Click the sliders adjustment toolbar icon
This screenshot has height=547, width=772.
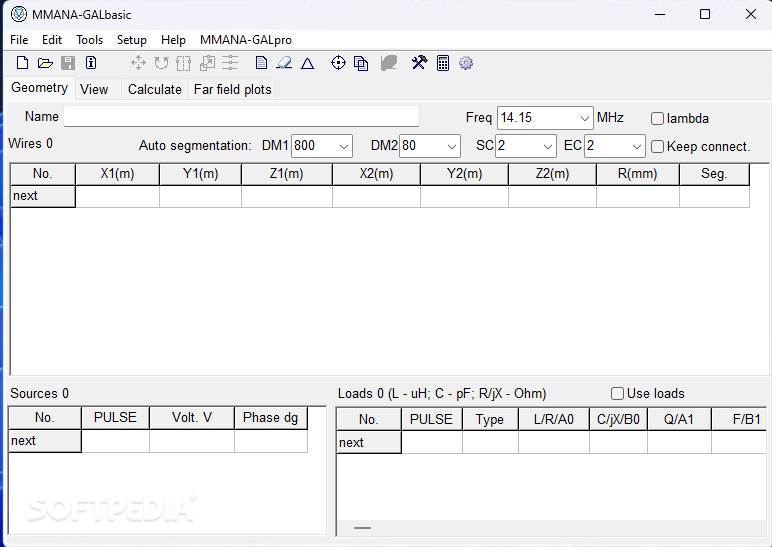[x=230, y=63]
